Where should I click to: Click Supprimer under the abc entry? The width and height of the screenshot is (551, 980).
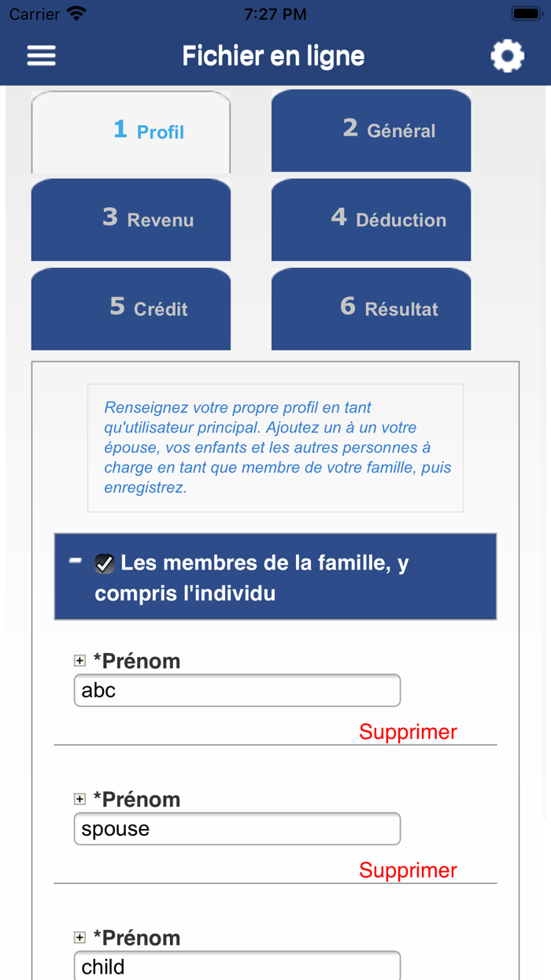408,732
